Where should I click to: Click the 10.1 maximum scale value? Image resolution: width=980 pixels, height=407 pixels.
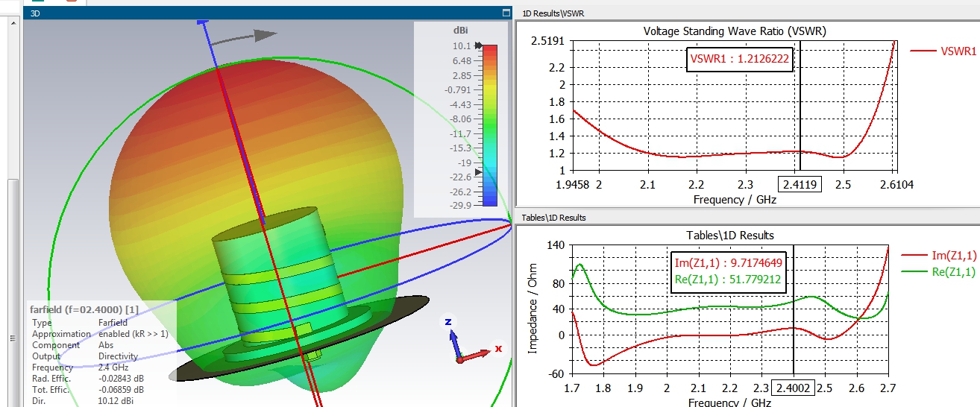(x=462, y=46)
